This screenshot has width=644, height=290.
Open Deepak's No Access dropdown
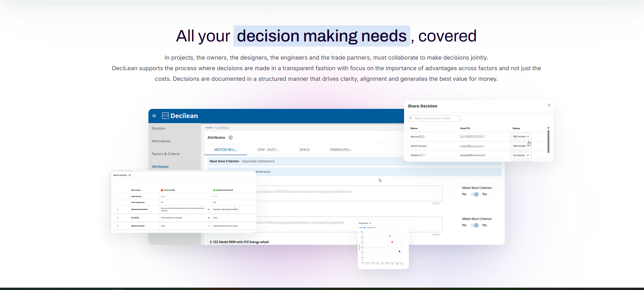(x=521, y=155)
